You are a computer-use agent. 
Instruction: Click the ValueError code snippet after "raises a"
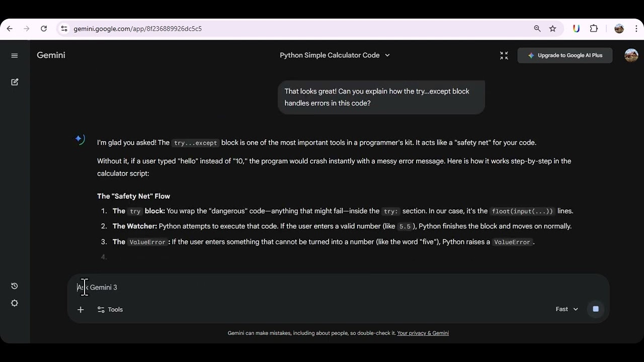[512, 242]
